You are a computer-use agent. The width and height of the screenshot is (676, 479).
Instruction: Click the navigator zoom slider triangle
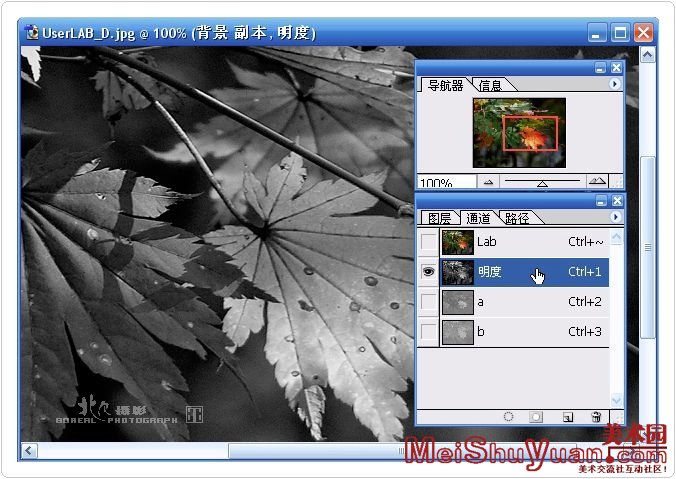pos(542,184)
